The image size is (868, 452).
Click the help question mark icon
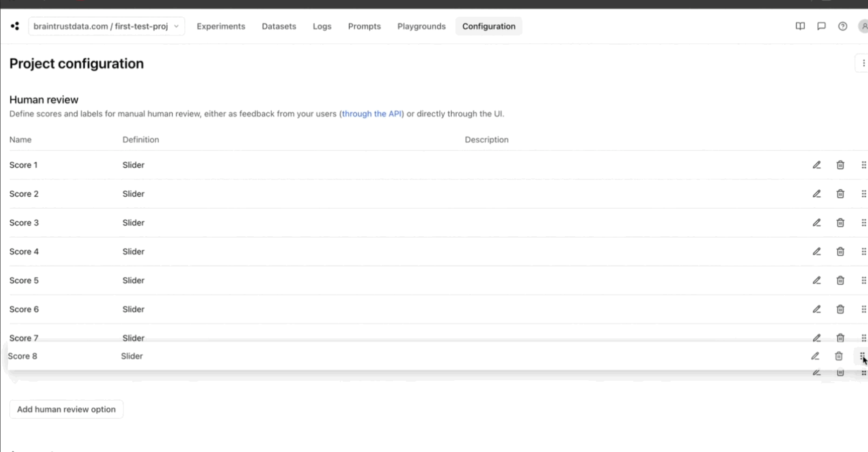(842, 26)
